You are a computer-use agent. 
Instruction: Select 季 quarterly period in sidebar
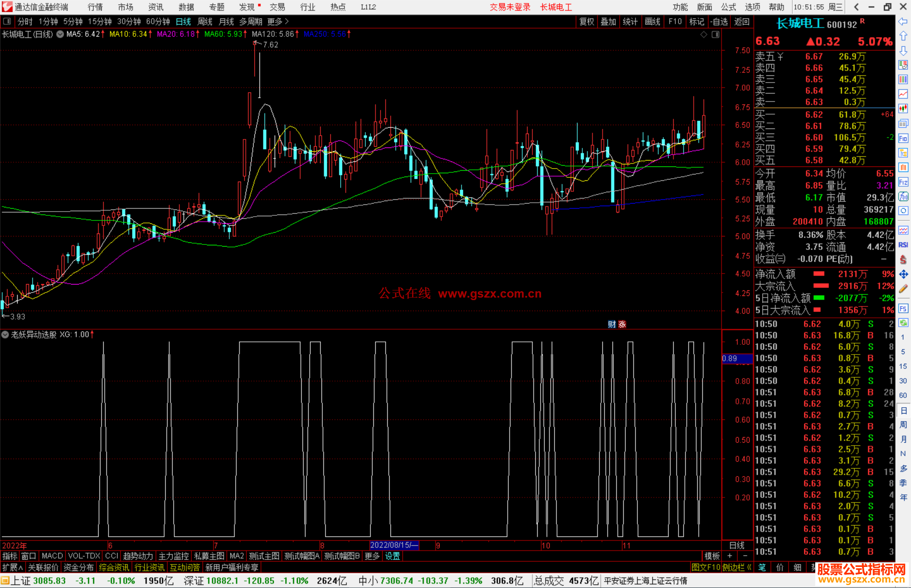903,483
